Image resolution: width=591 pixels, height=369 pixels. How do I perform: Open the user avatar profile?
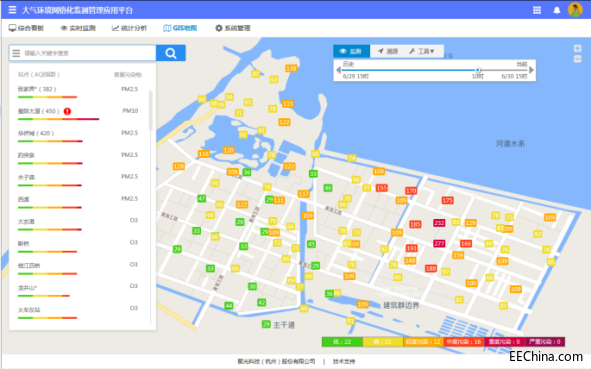tap(575, 10)
